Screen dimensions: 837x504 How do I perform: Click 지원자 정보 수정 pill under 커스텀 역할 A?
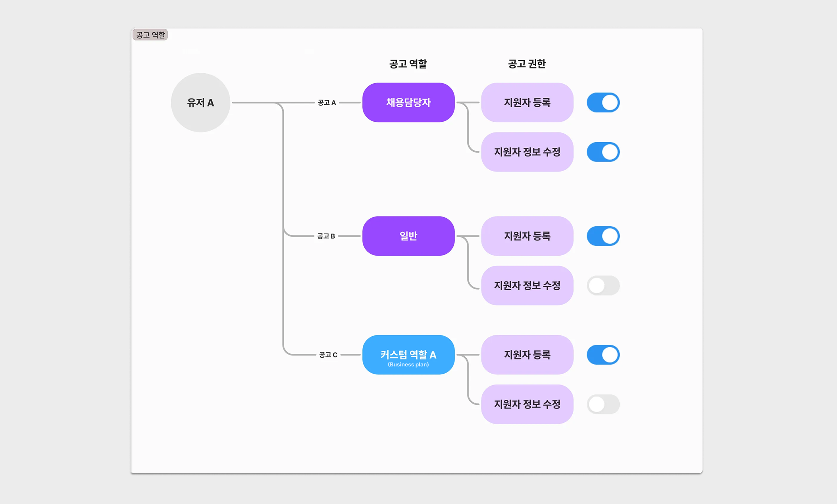tap(527, 404)
